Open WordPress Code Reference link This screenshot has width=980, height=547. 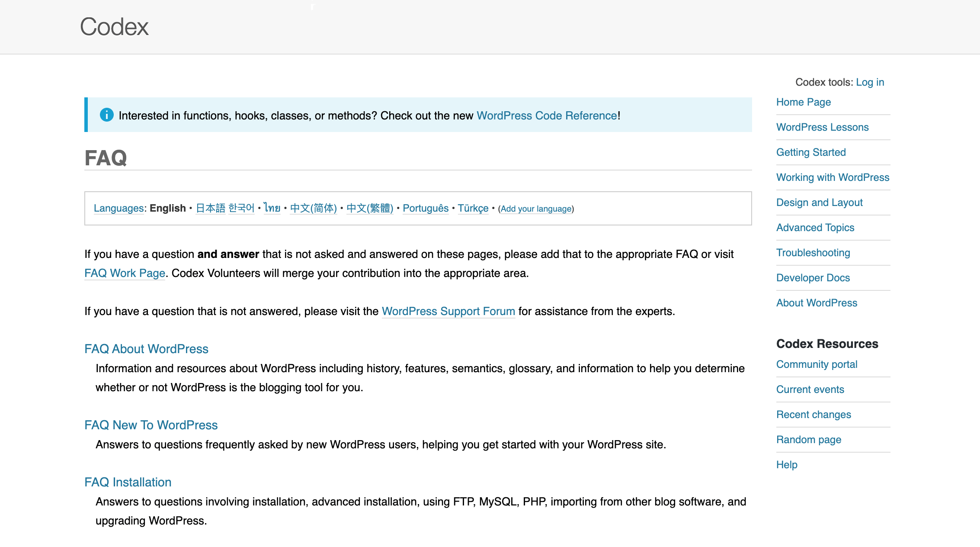(547, 116)
